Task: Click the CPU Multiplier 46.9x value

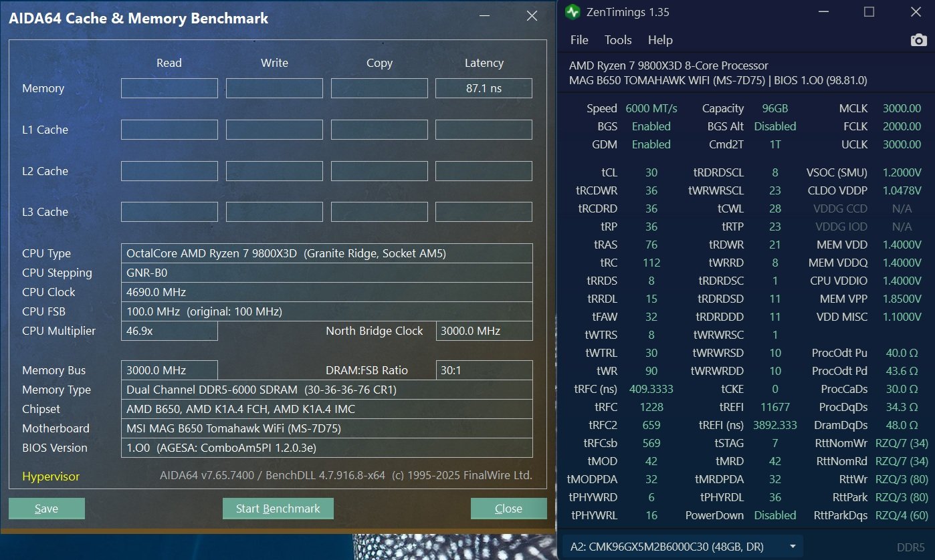Action: pyautogui.click(x=169, y=331)
